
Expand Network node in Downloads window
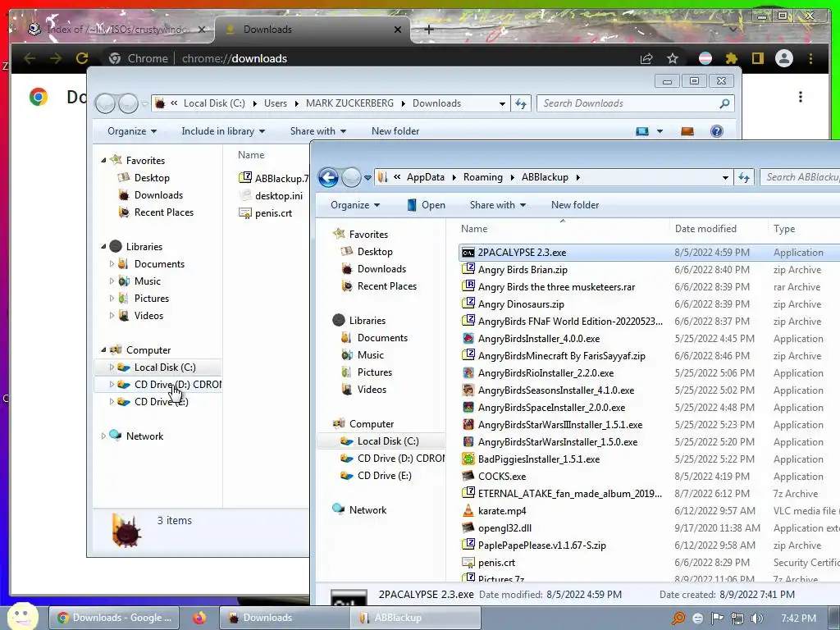tap(103, 436)
